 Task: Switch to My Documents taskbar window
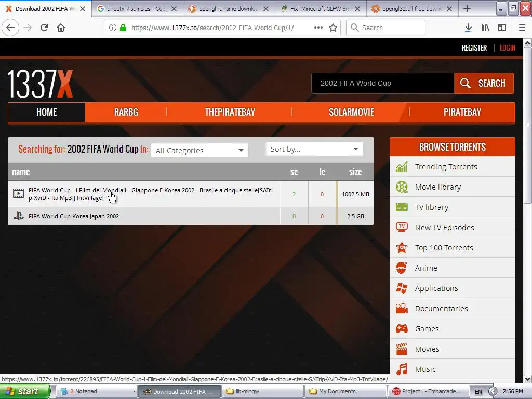click(x=347, y=391)
